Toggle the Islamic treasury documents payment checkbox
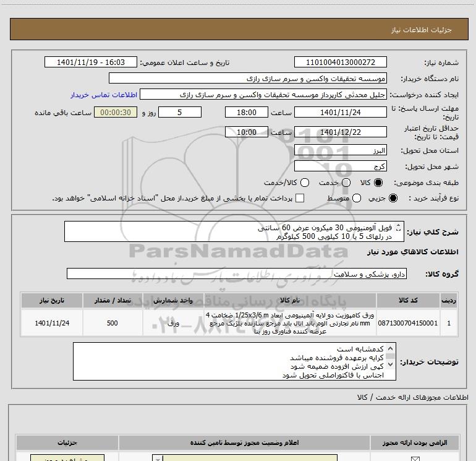 (x=300, y=198)
